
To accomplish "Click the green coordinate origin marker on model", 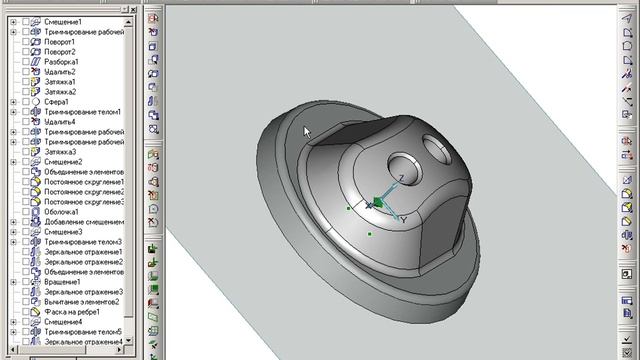I will pos(378,202).
